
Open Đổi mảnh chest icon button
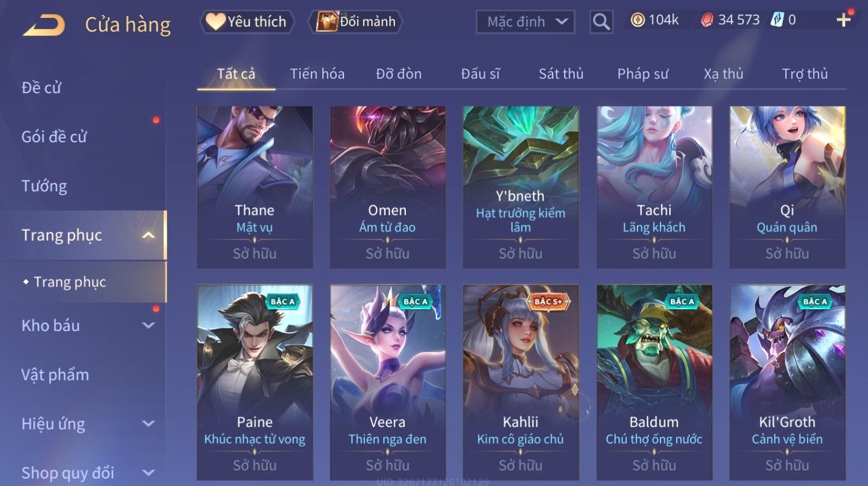pyautogui.click(x=356, y=22)
